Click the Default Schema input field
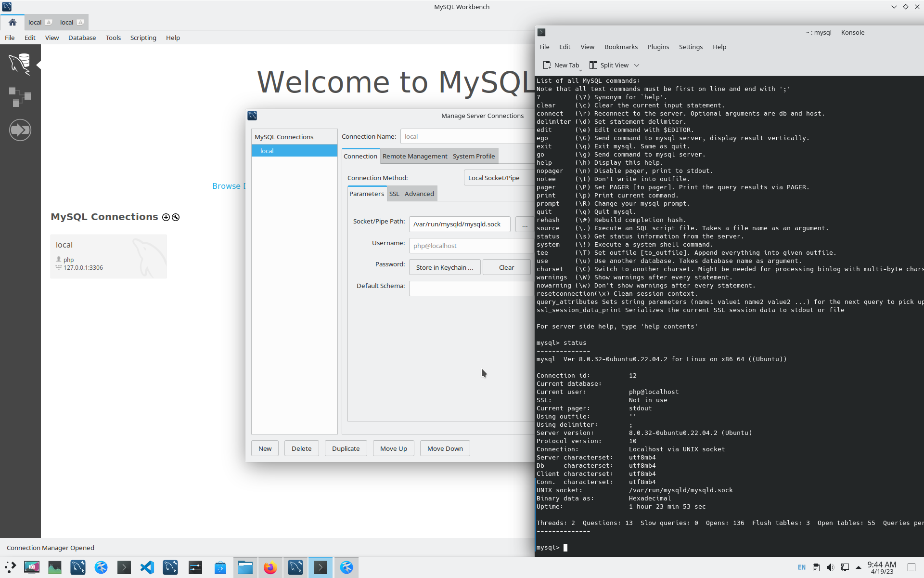 [472, 289]
